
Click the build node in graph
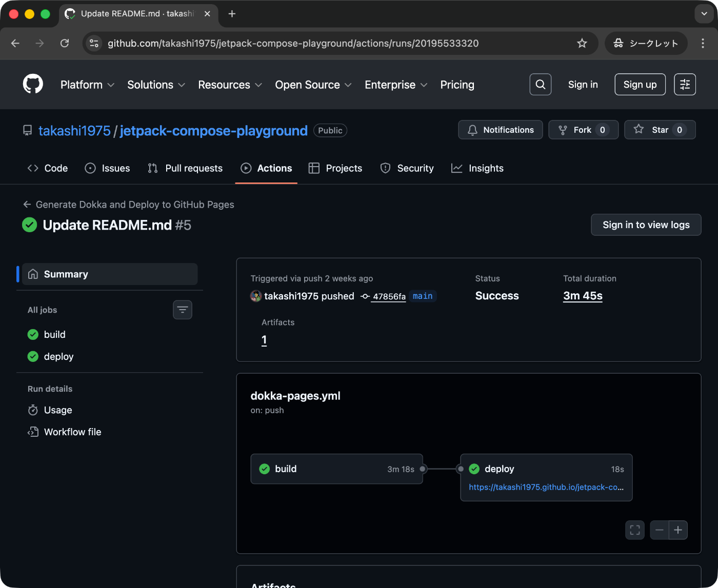click(x=336, y=469)
